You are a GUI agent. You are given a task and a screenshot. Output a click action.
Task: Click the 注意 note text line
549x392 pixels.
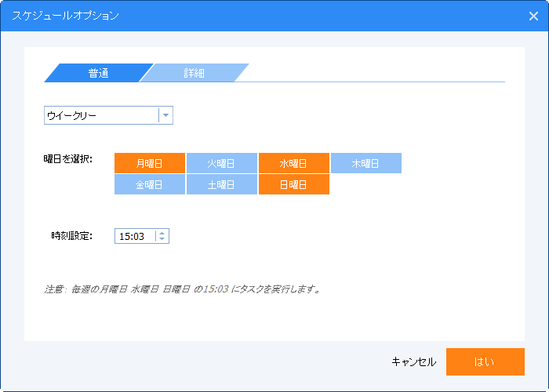click(182, 289)
